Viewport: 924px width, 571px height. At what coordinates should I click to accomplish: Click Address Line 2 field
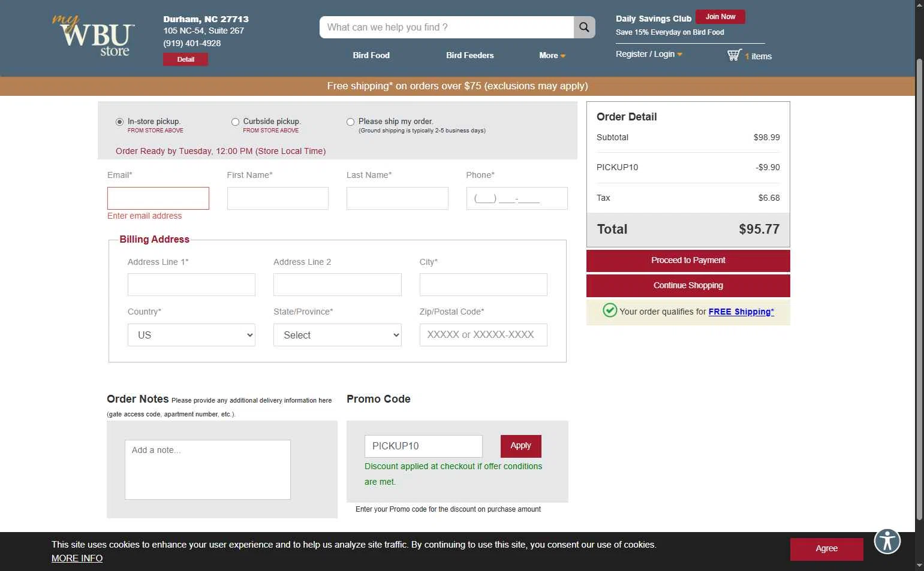(x=338, y=285)
